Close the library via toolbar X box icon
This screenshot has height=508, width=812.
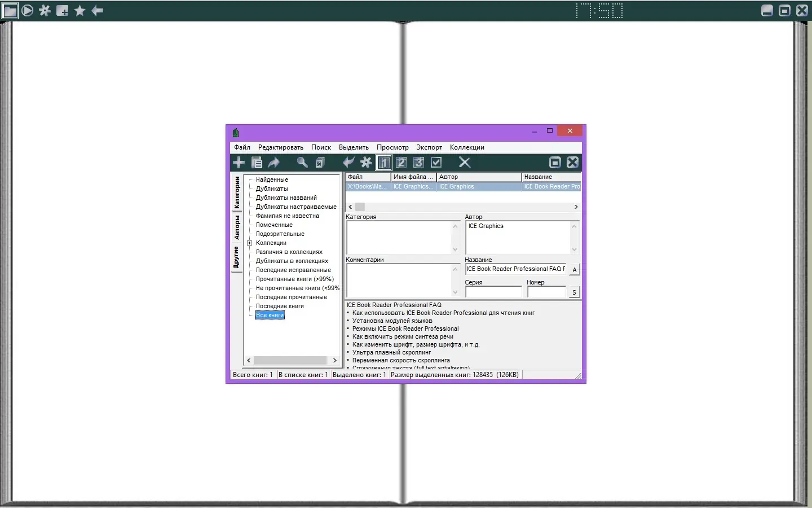[573, 163]
